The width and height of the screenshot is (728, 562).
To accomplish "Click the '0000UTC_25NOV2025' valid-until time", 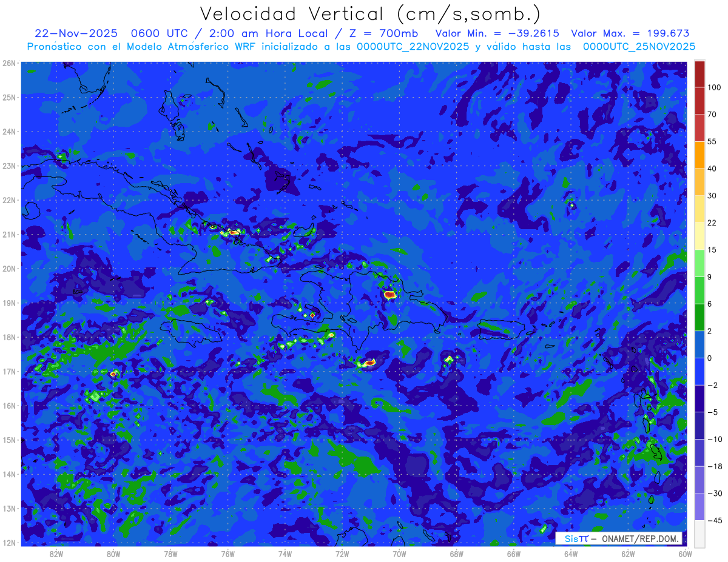I will pyautogui.click(x=639, y=47).
